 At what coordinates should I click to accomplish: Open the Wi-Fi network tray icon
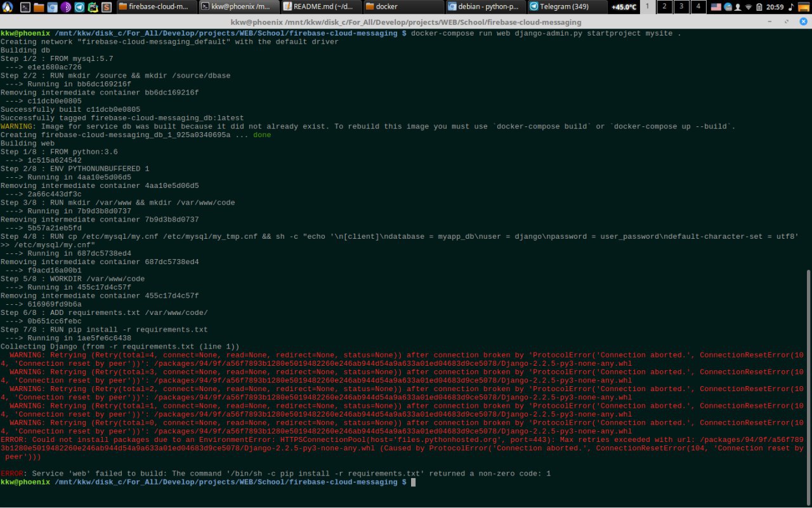coord(749,7)
